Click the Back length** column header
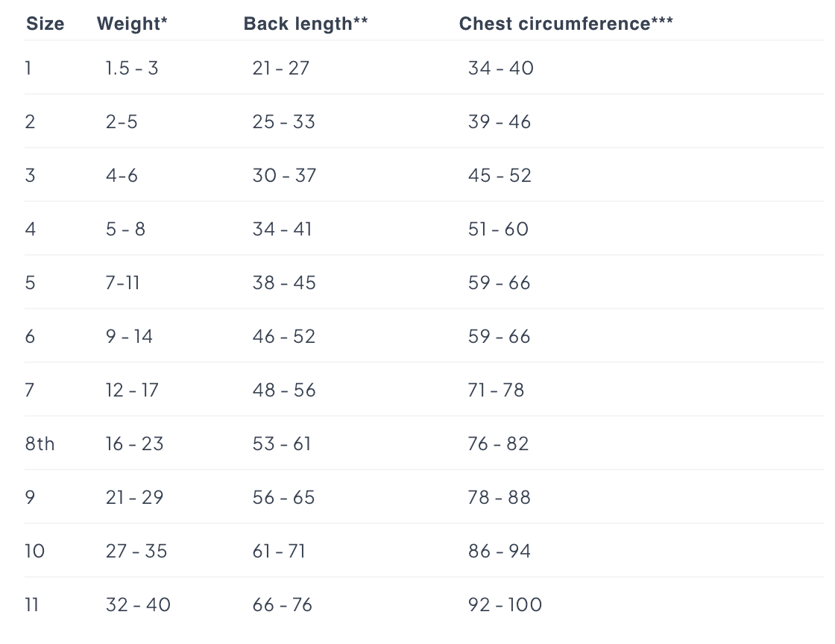 tap(306, 24)
